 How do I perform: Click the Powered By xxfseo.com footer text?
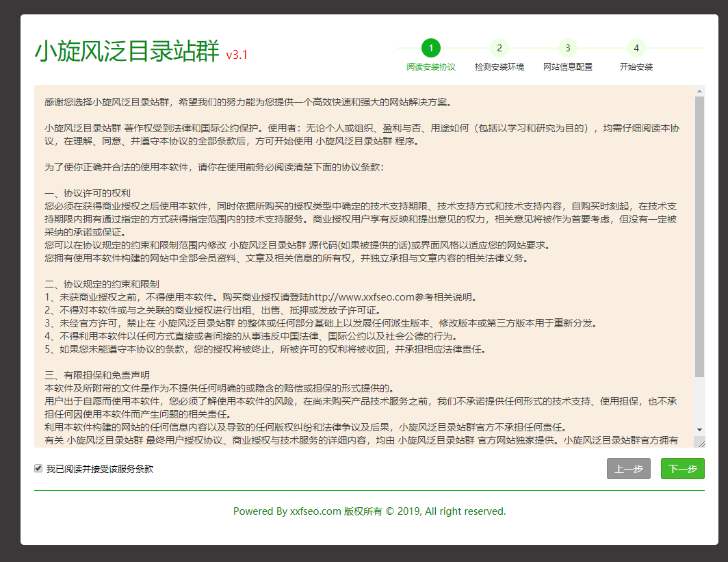pyautogui.click(x=369, y=511)
